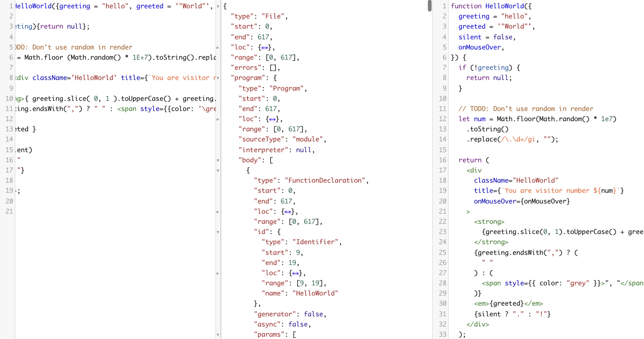The image size is (644, 339).
Task: Expand gutter arrow beside FunctionDeclaration loc
Action: pos(218,212)
